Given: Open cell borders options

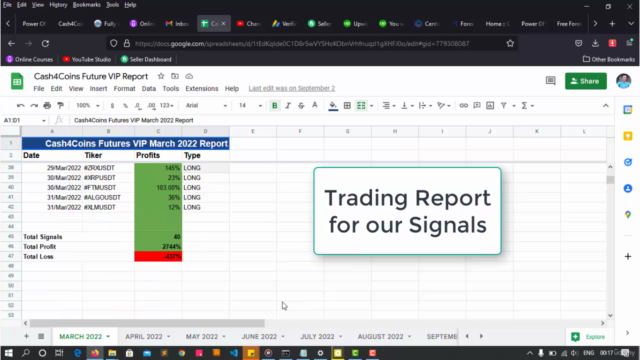Looking at the screenshot, I should [347, 106].
